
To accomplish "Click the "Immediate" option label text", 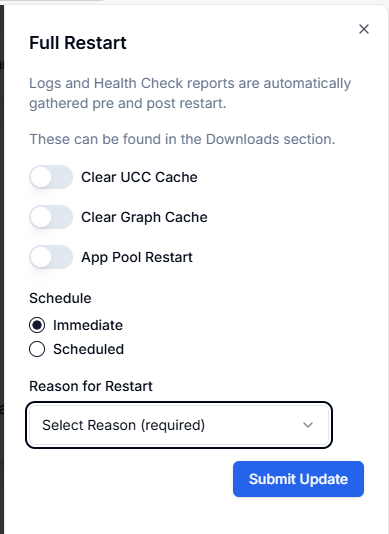I will 88,325.
